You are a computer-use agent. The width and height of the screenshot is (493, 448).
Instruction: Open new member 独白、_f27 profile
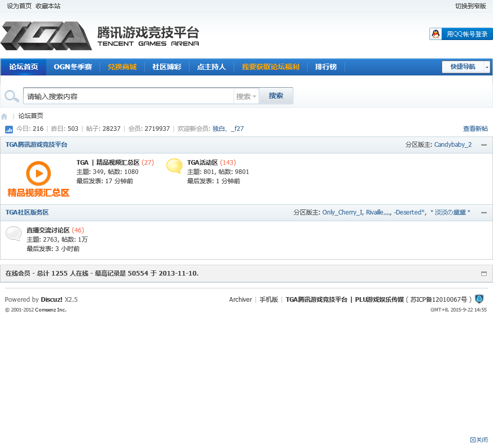[x=228, y=129]
